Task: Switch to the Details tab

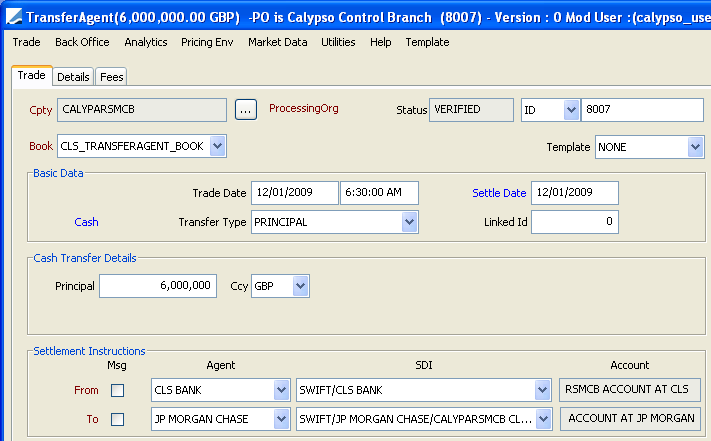Action: pos(73,77)
